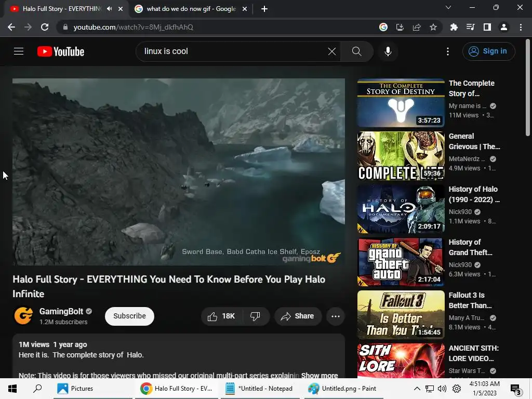The width and height of the screenshot is (532, 399).
Task: Open the YouTube hamburger guide menu
Action: [19, 51]
